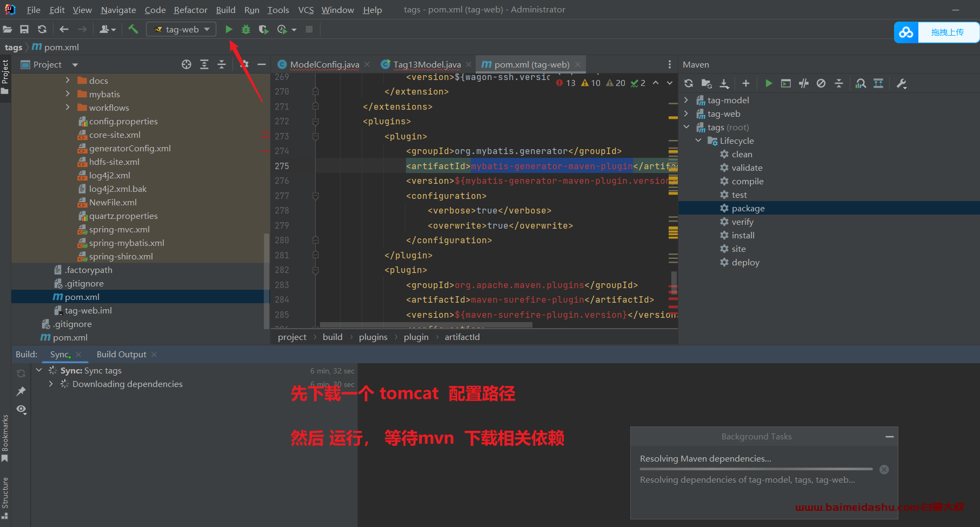Click the Reload from disk icon in main toolbar
Viewport: 980px width, 527px height.
(x=42, y=29)
